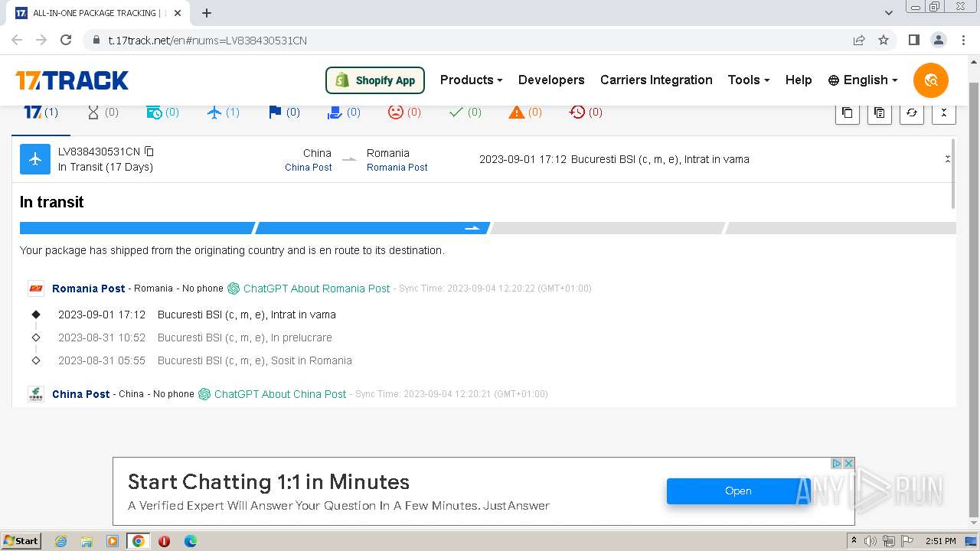Open the China Post origin carrier link
This screenshot has width=980, height=551.
click(x=308, y=168)
